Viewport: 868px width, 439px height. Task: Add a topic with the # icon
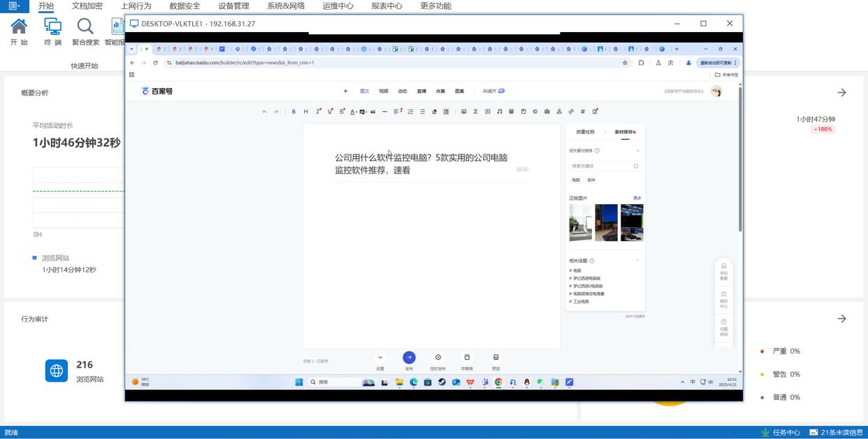(583, 112)
